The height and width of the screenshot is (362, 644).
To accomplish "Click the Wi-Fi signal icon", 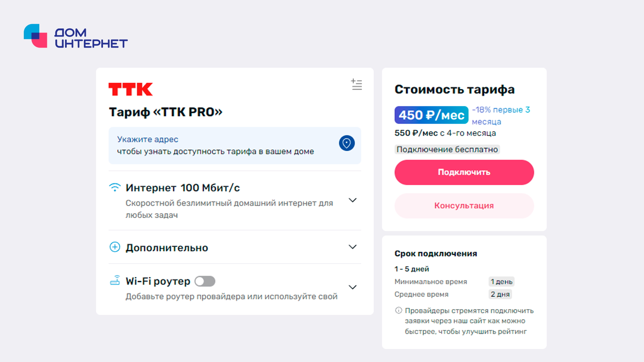I will tap(115, 187).
